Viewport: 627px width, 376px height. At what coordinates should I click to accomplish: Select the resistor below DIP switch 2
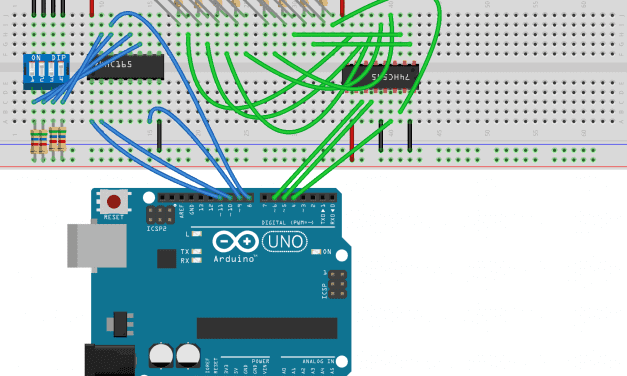pyautogui.click(x=43, y=142)
